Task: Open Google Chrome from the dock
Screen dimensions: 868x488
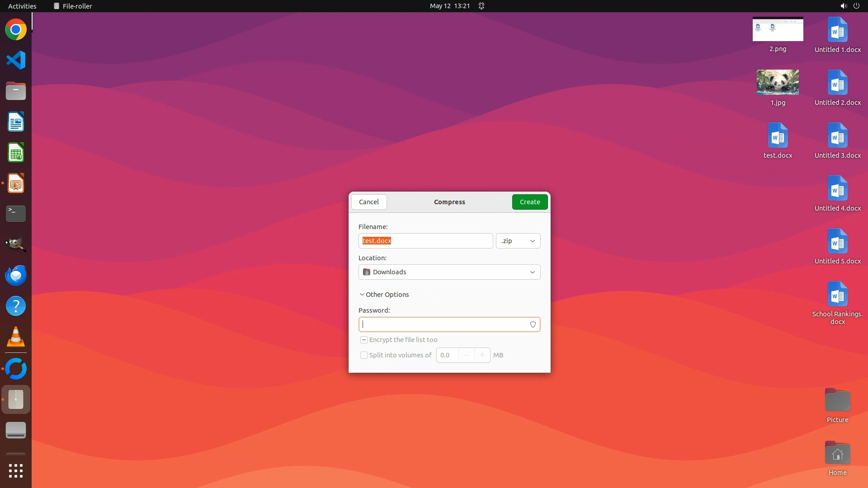Action: [16, 30]
